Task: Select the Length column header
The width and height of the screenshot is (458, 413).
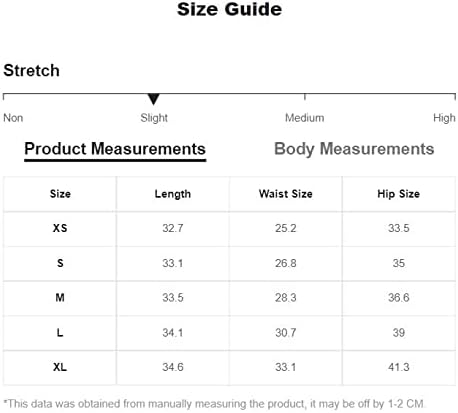Action: tap(173, 194)
